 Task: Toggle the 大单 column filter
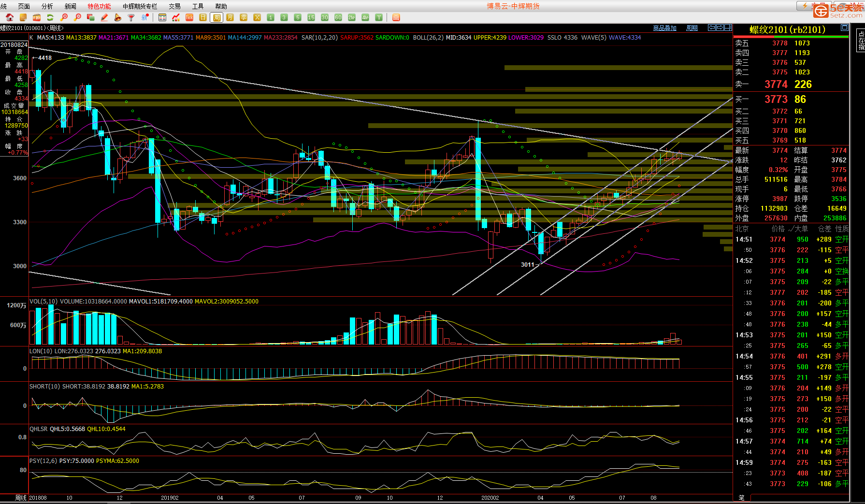(798, 229)
